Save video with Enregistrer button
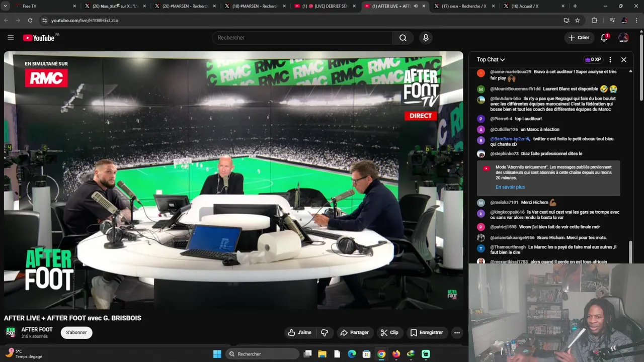The image size is (644, 362). (x=427, y=332)
